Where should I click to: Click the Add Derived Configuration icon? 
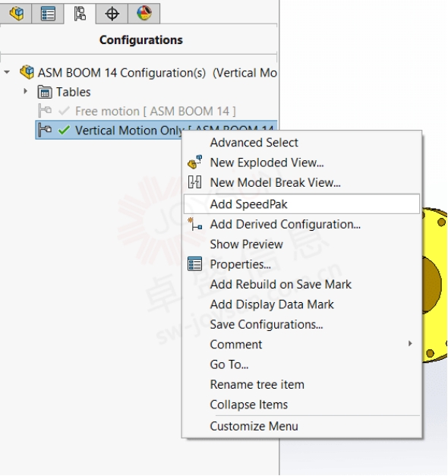[x=194, y=224]
